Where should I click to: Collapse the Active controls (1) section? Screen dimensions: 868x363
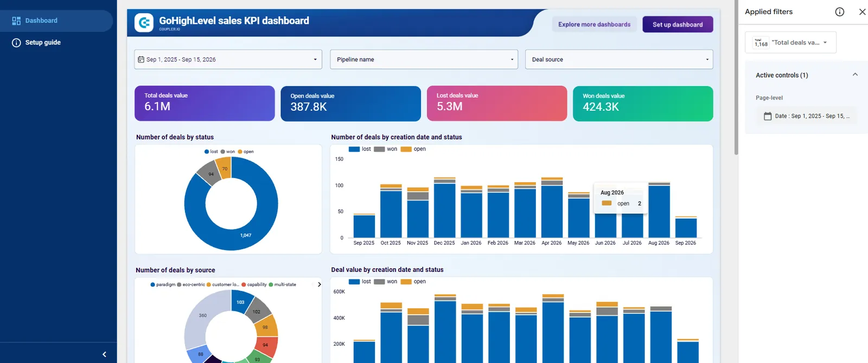click(x=855, y=75)
